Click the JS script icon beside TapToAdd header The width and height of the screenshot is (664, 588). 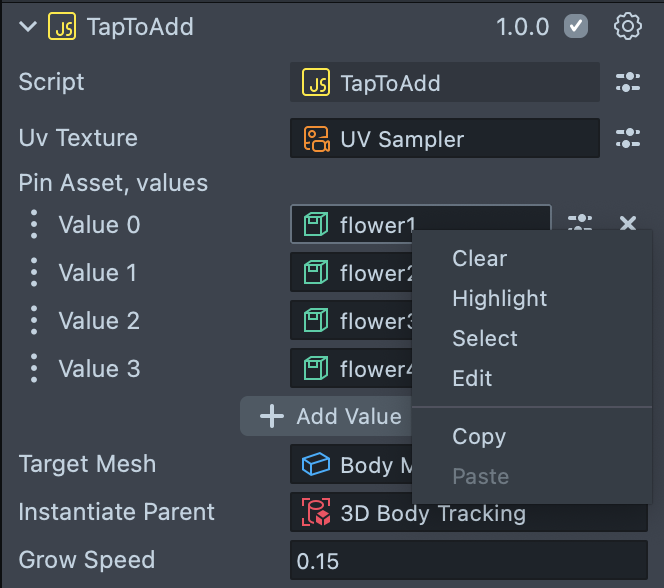[62, 27]
